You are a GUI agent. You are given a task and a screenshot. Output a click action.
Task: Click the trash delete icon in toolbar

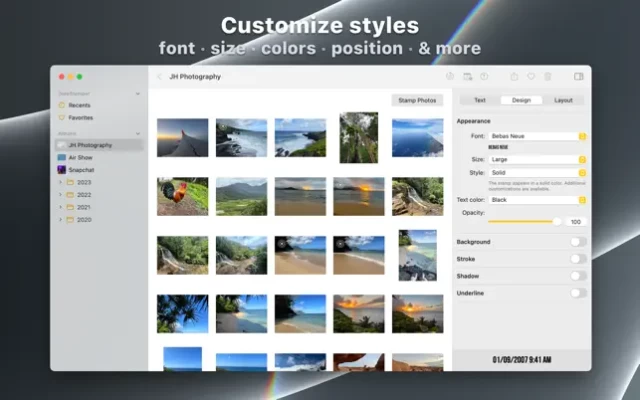pyautogui.click(x=547, y=76)
